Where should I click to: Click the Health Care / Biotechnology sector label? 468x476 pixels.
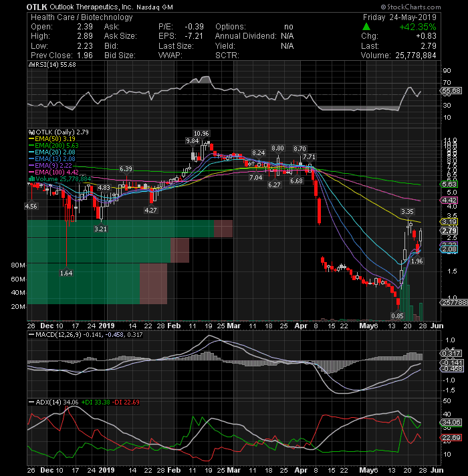coord(82,17)
